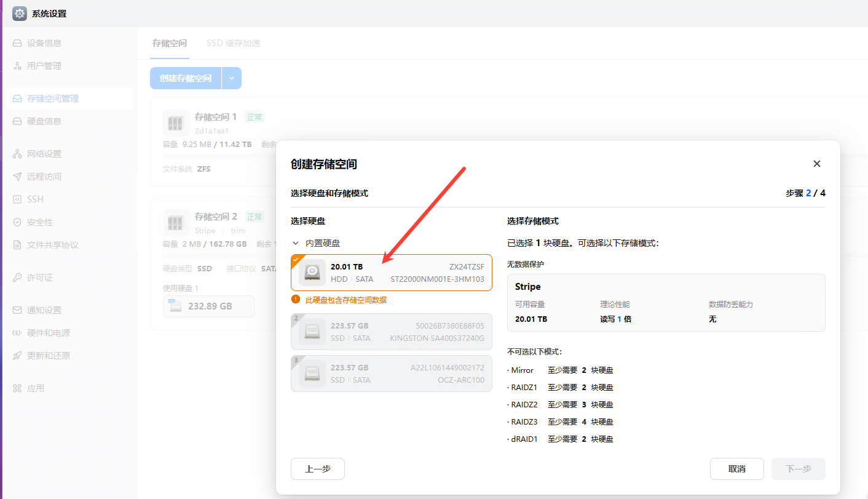Click the 232.89 GB disk chip under 使用硬盘 1
Viewport: 868px width, 499px height.
209,306
